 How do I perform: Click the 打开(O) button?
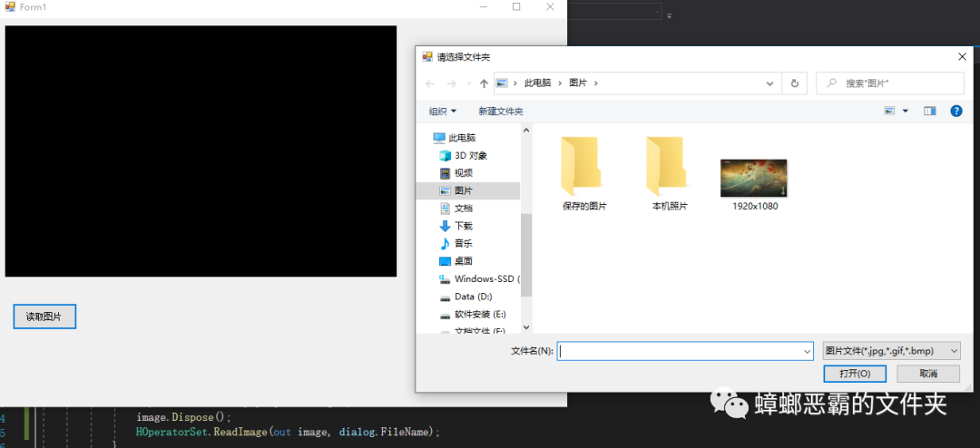pos(855,374)
